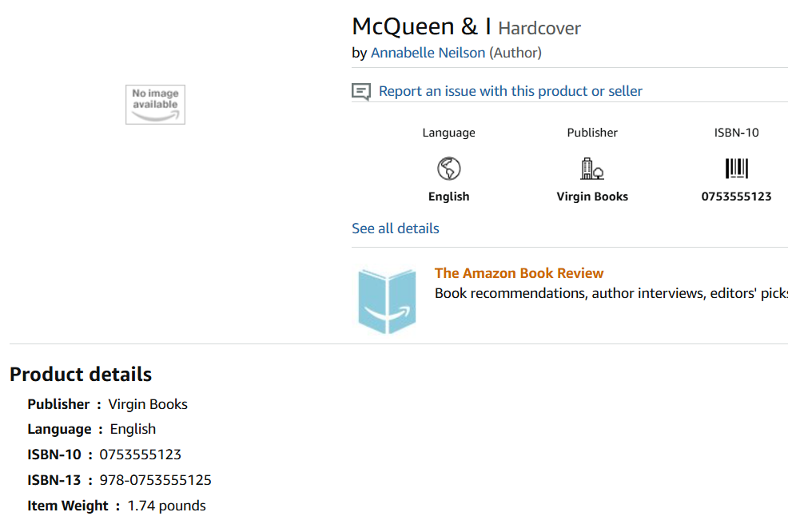
Task: Click Virgin Books under the Publisher icon
Action: click(592, 197)
